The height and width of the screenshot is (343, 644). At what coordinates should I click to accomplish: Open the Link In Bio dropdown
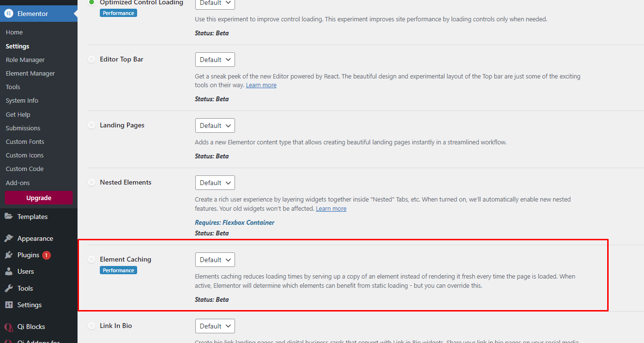(215, 326)
